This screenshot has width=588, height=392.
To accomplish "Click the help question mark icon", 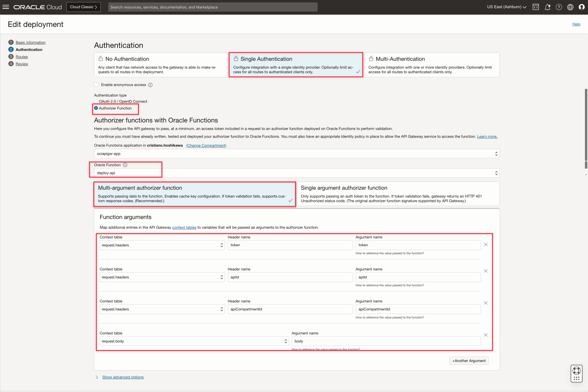I will [x=559, y=7].
